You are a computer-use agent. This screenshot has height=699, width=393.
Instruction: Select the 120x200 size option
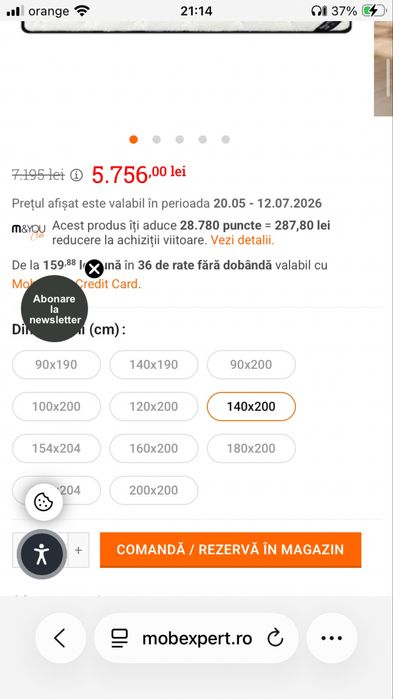[154, 407]
